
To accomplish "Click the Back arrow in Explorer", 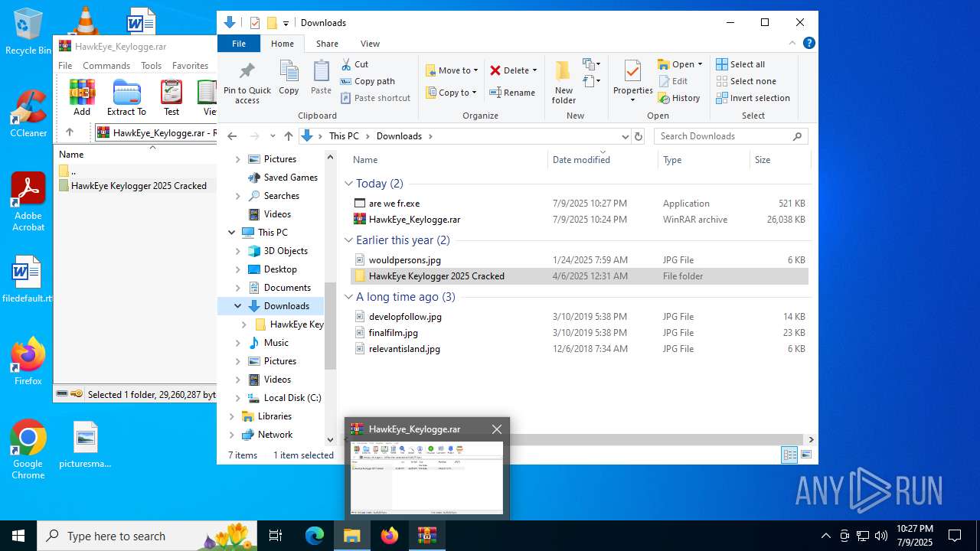I will pyautogui.click(x=232, y=136).
